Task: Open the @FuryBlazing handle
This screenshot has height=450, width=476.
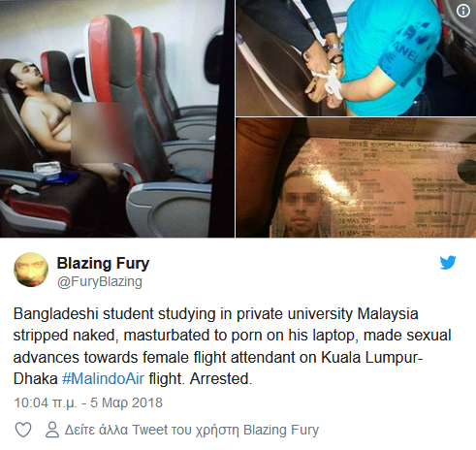Action: click(x=100, y=281)
